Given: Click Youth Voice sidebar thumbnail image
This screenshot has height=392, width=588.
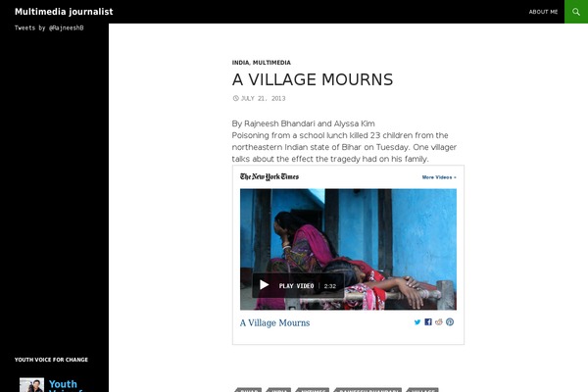Looking at the screenshot, I should (x=31, y=385).
